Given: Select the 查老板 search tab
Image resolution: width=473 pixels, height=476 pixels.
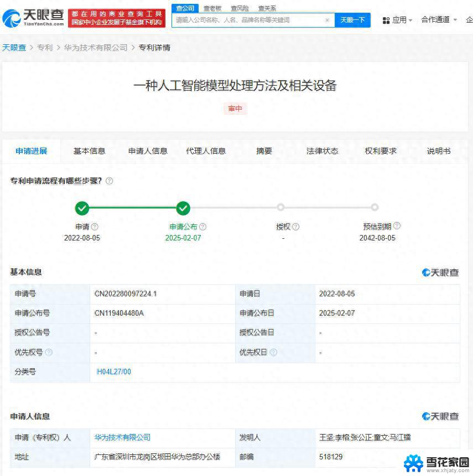Looking at the screenshot, I should 212,8.
